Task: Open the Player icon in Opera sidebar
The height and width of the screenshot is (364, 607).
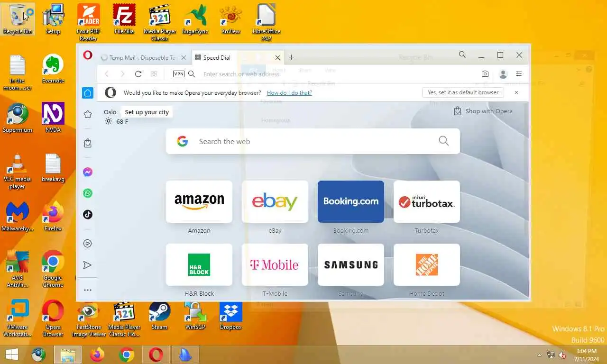Action: coord(88,244)
